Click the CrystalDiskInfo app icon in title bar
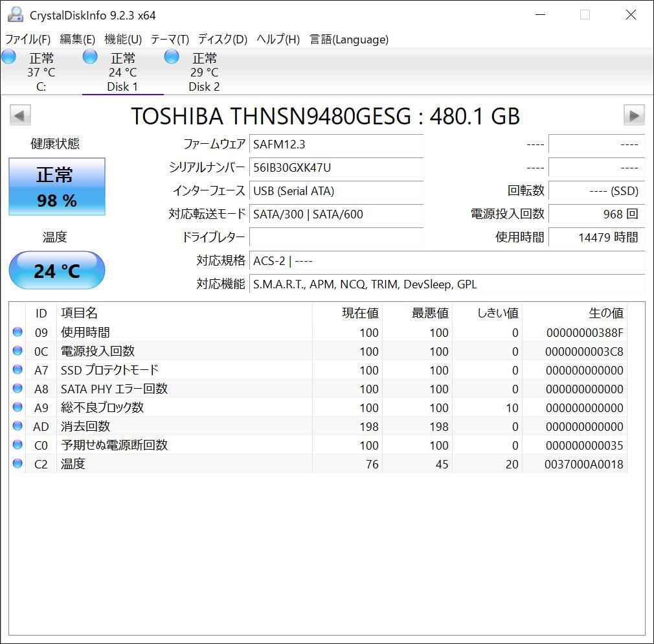This screenshot has width=654, height=644. coord(16,15)
